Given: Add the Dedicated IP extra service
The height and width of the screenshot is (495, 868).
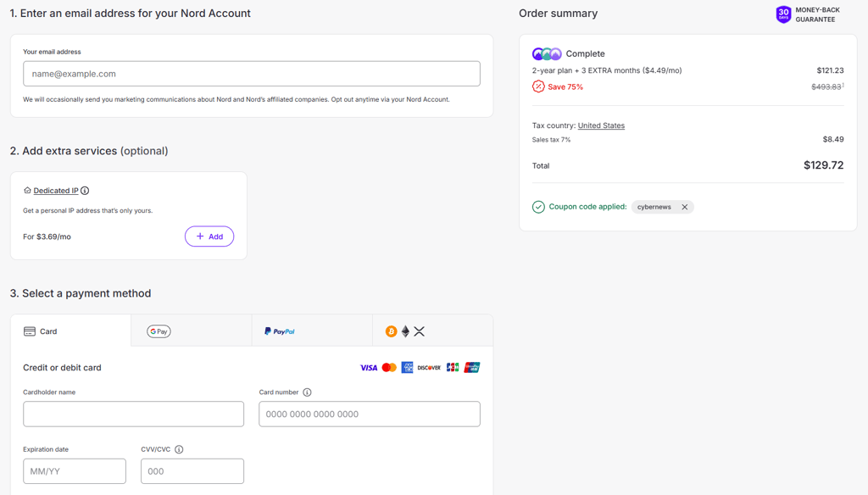Looking at the screenshot, I should coord(209,236).
